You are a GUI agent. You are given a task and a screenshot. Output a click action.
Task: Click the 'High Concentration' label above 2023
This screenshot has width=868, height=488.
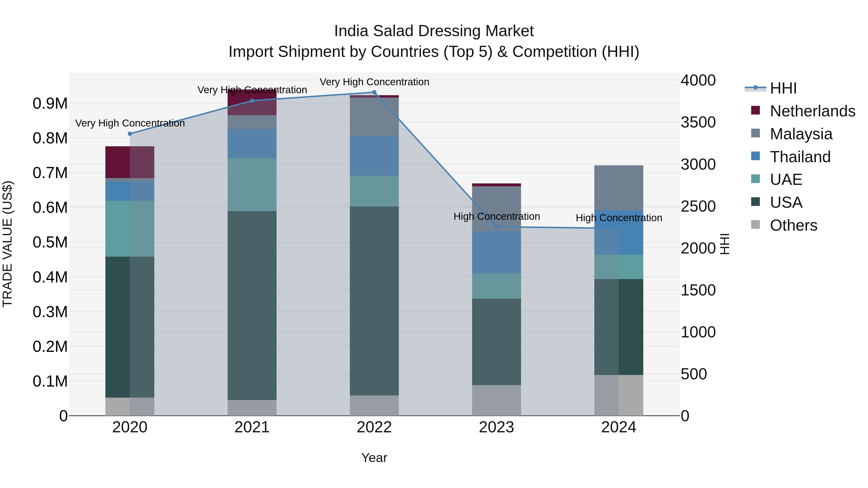coord(497,216)
